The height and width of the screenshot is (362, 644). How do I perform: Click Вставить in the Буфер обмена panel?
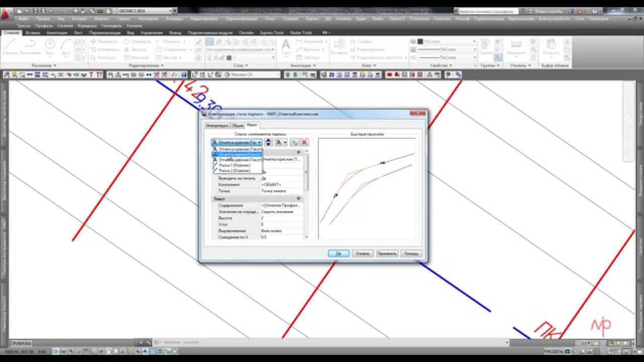pyautogui.click(x=550, y=47)
